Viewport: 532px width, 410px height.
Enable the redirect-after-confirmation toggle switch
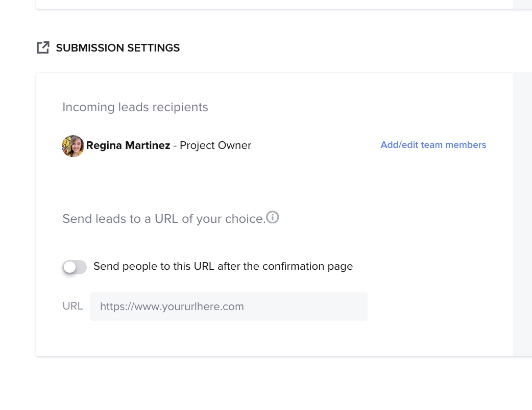click(x=75, y=267)
